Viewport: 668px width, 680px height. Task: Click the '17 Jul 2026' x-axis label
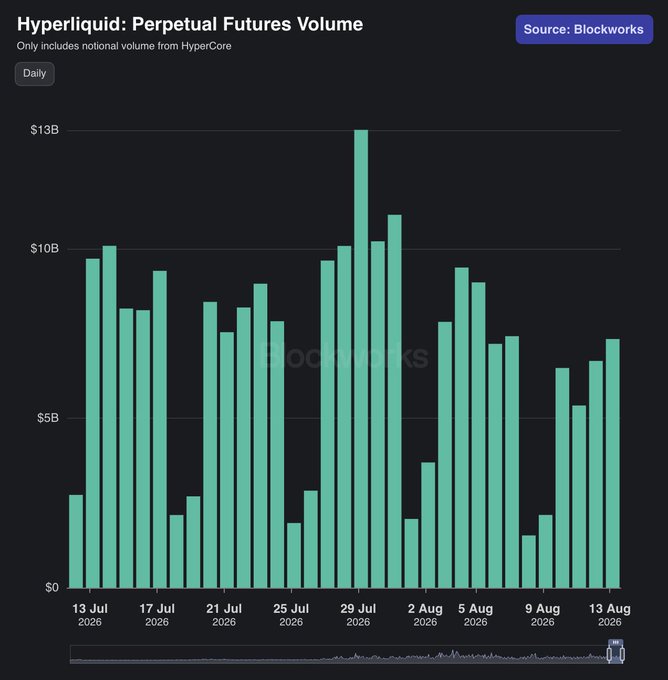pyautogui.click(x=157, y=615)
